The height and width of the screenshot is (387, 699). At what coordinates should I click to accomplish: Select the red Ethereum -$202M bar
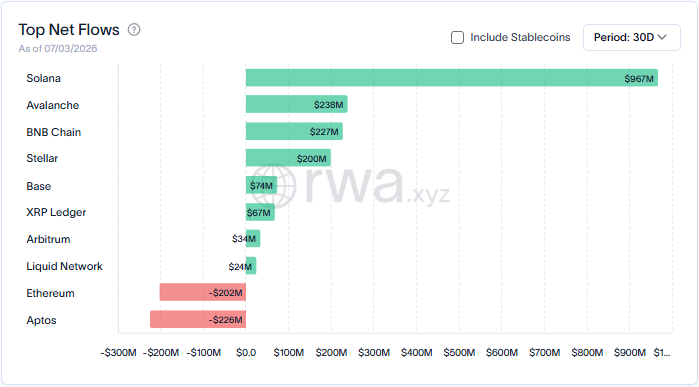pyautogui.click(x=203, y=292)
